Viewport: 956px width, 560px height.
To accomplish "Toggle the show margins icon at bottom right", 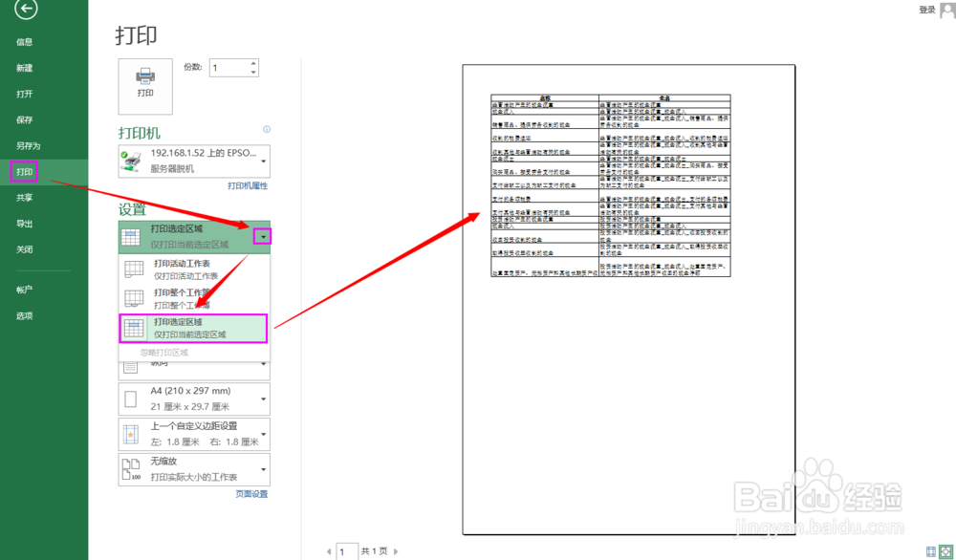I will (x=931, y=551).
